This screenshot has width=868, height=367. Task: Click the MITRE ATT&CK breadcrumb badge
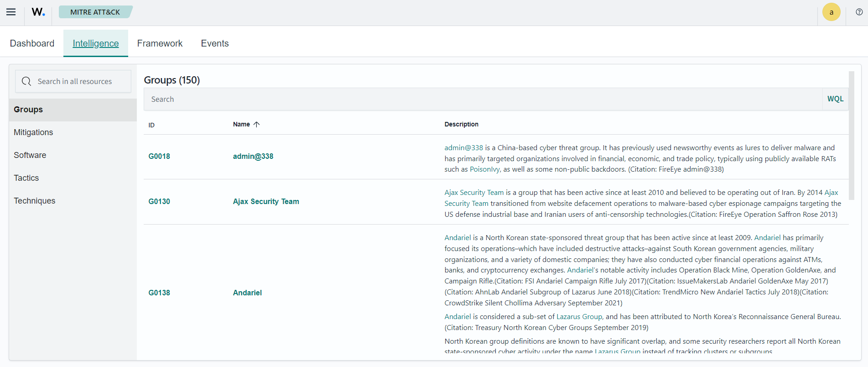pyautogui.click(x=95, y=12)
